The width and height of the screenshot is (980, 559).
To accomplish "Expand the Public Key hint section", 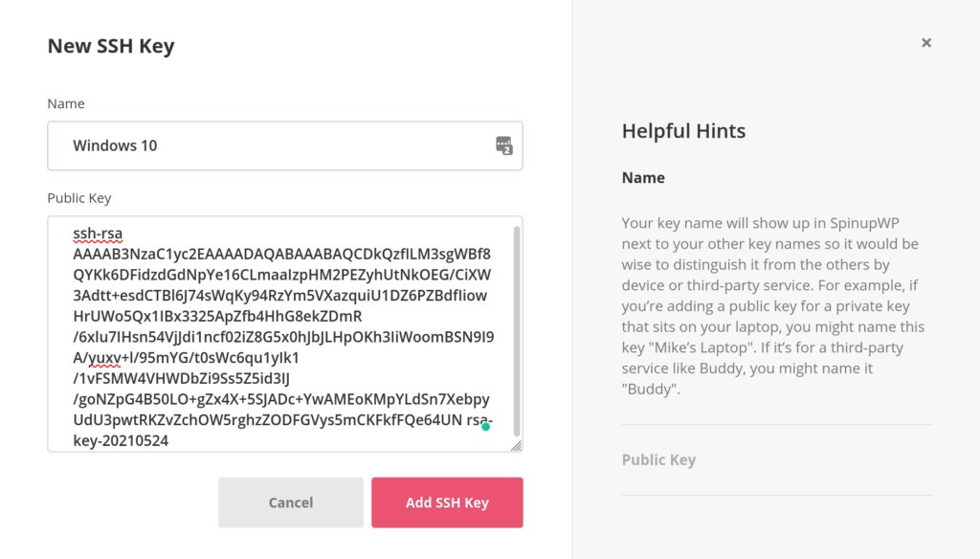I will point(658,459).
